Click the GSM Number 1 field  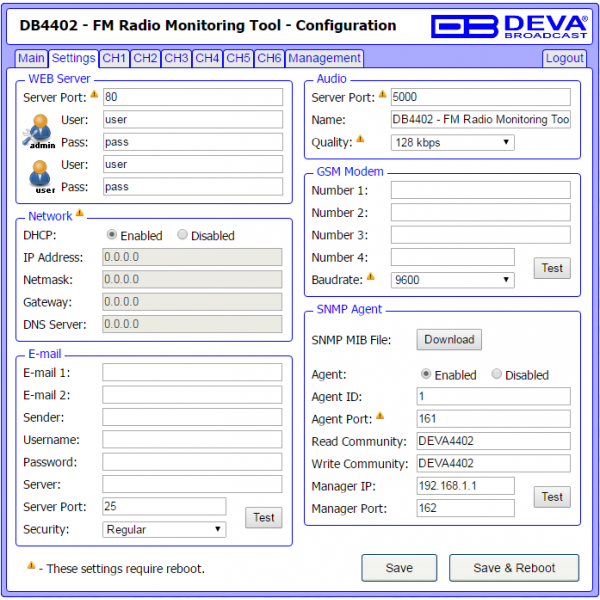point(481,190)
